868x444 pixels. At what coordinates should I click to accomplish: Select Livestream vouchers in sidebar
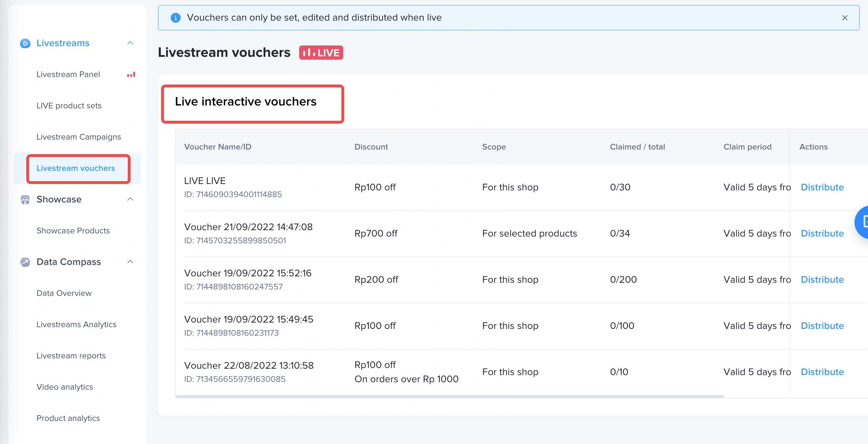76,168
